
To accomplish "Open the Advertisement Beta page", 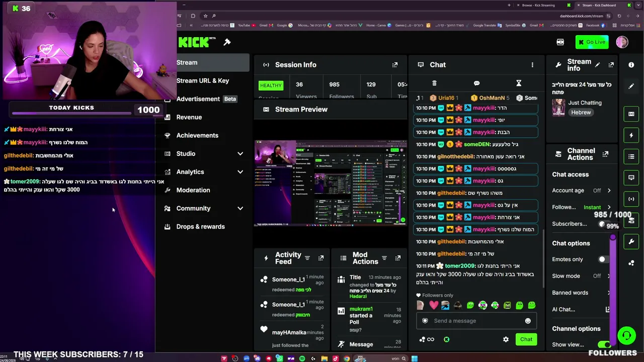I will coord(206,99).
